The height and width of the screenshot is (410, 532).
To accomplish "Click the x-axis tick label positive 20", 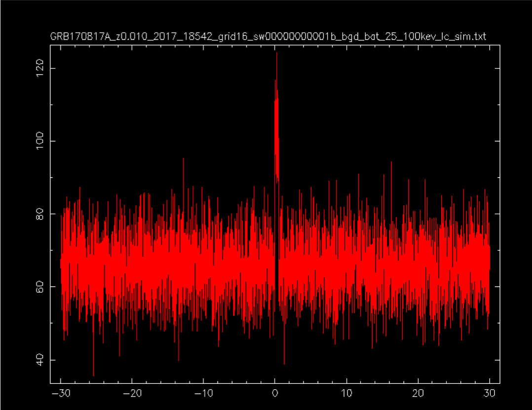I will click(418, 393).
